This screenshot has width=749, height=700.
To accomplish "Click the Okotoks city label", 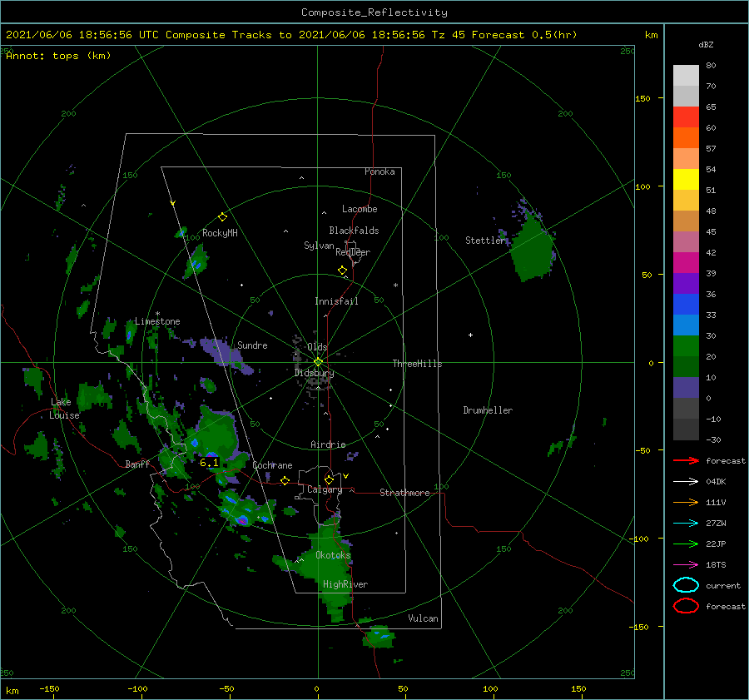I will tap(333, 555).
